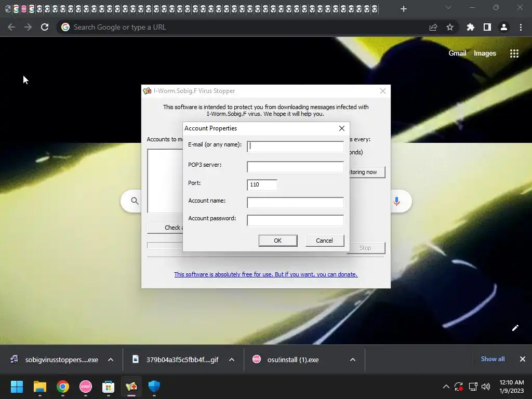Toggle Chrome side panel
Viewport: 532px width, 399px height.
click(x=487, y=27)
